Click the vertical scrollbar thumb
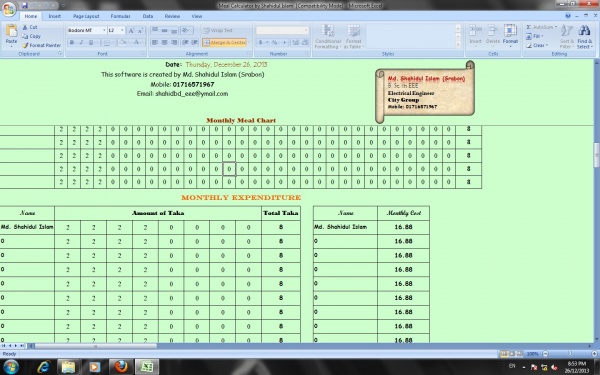Image resolution: width=600 pixels, height=375 pixels. click(597, 155)
